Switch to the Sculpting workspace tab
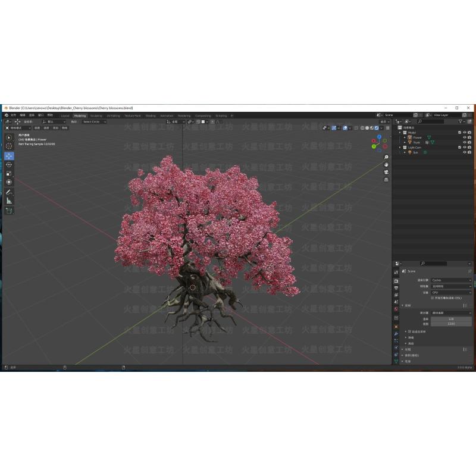The width and height of the screenshot is (476, 476). tap(96, 115)
